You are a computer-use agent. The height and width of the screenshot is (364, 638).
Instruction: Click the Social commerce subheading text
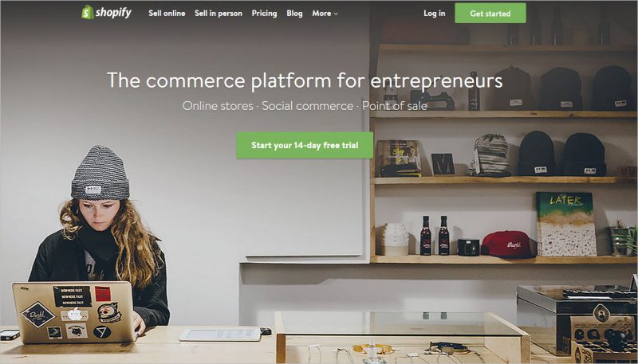(x=308, y=106)
